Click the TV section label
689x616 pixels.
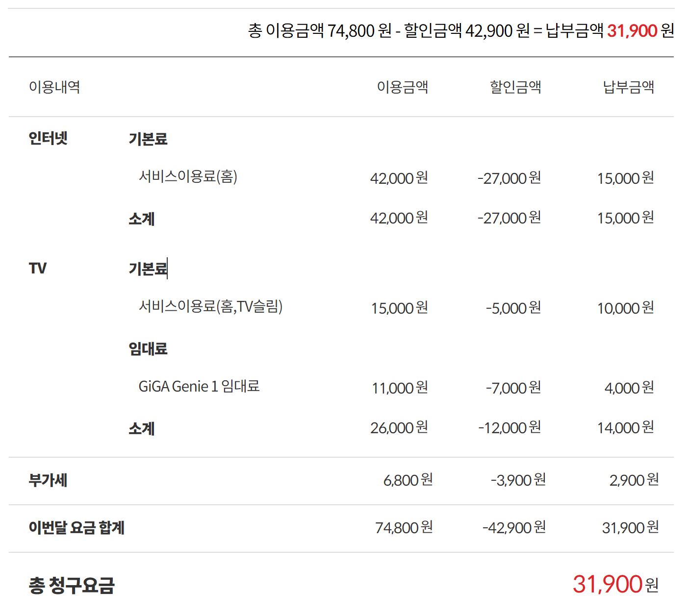38,269
